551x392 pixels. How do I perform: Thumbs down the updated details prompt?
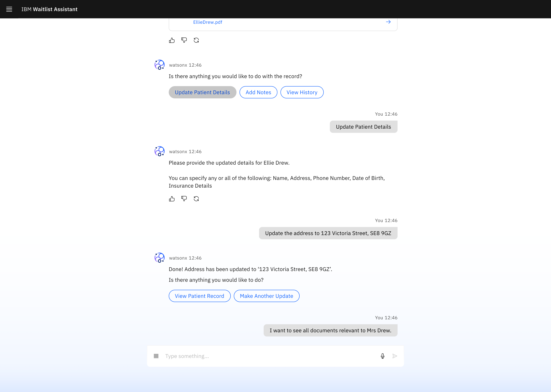pos(184,199)
